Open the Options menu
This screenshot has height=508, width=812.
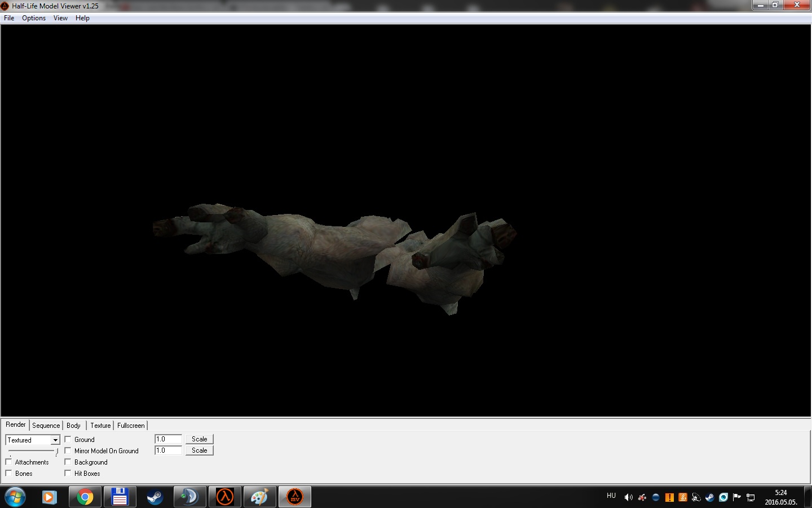(x=34, y=18)
